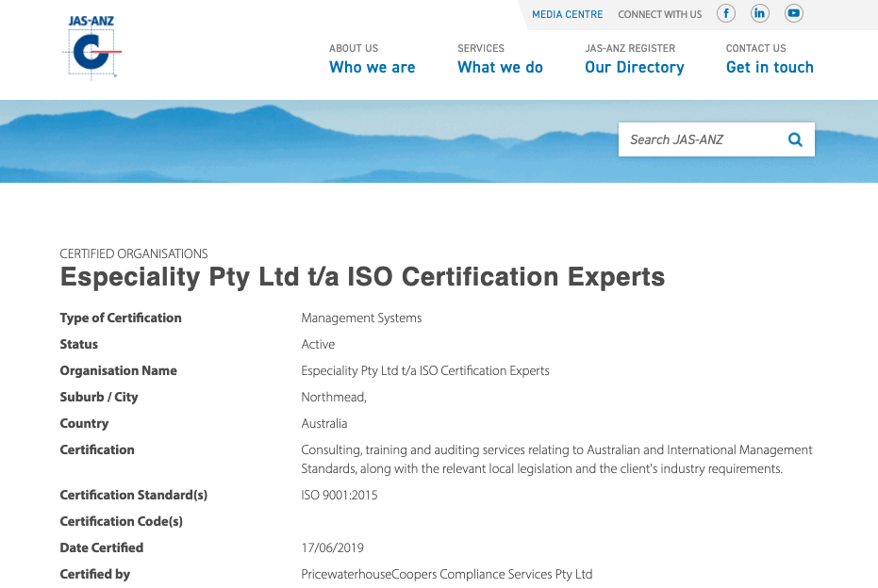This screenshot has height=588, width=878.
Task: Click the Date Certified label
Action: [x=102, y=547]
